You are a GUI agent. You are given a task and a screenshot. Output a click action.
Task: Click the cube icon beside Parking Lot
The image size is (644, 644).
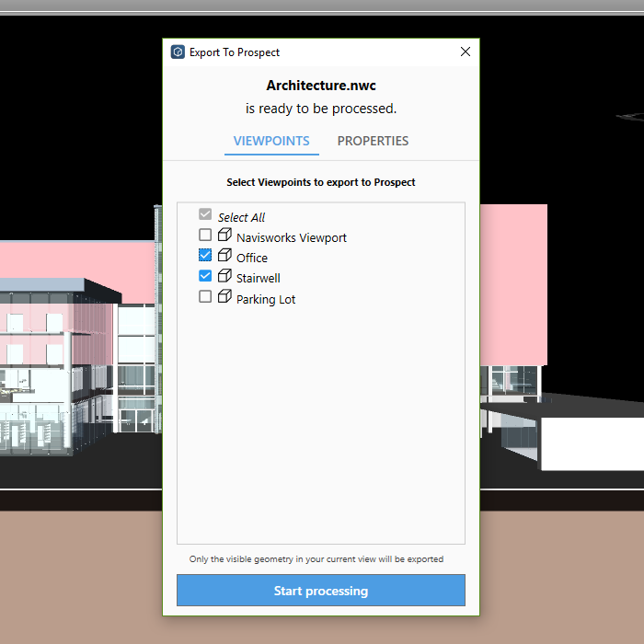click(x=224, y=296)
